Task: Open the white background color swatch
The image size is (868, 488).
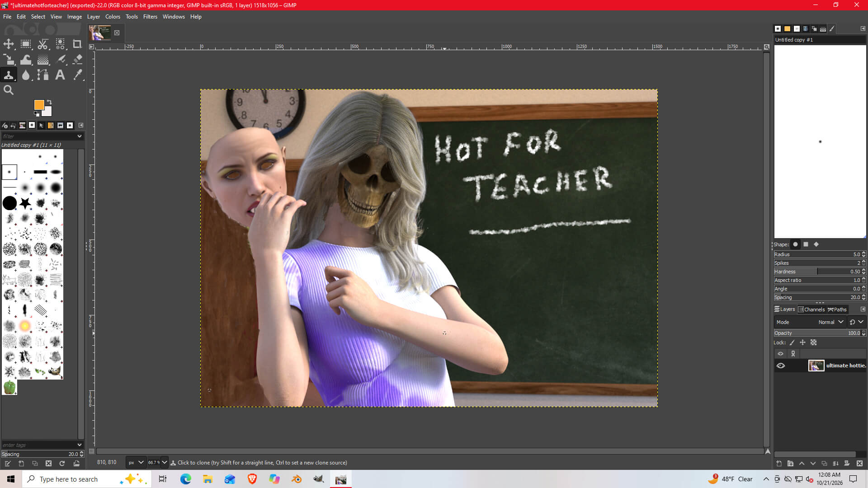Action: pos(48,112)
